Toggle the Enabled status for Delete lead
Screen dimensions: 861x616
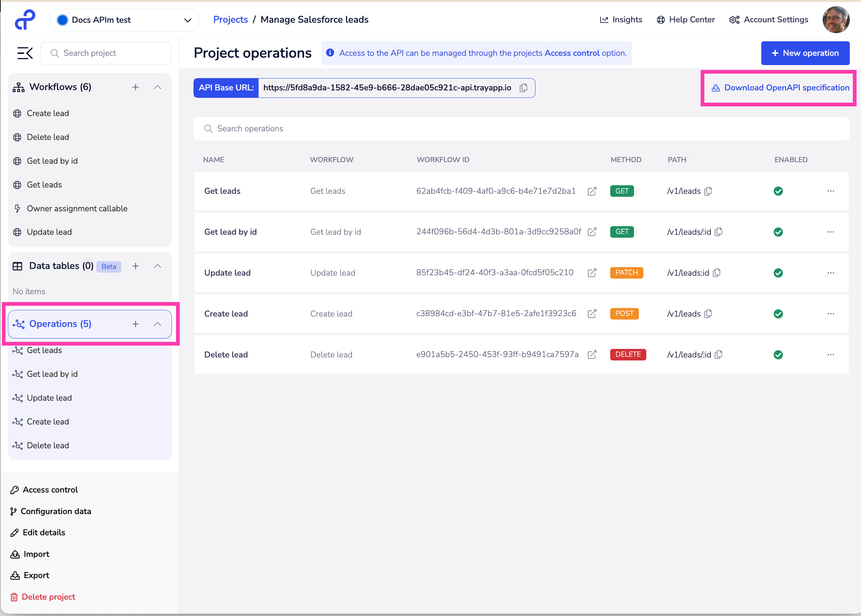(778, 354)
